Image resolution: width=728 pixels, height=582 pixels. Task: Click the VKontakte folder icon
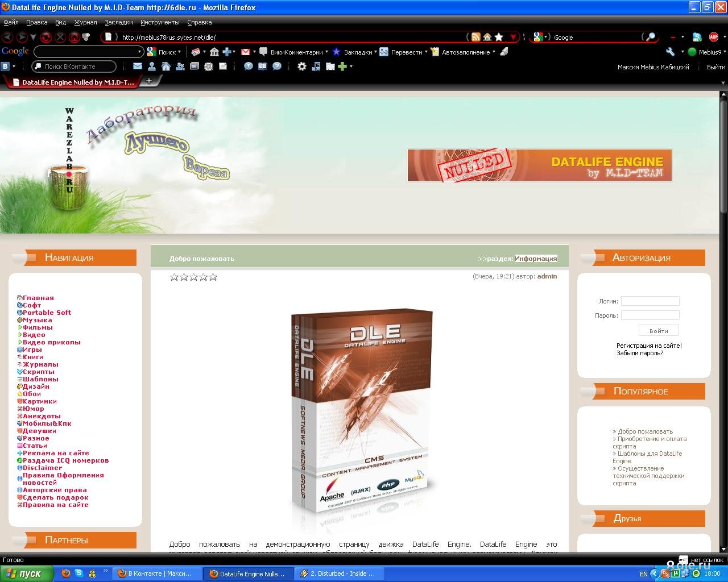(330, 66)
